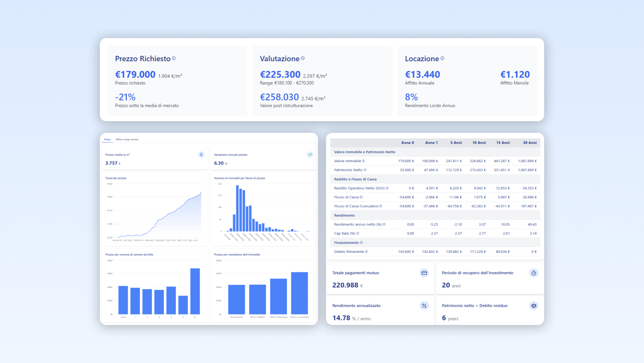
Task: Click info icon beside Rendimento annuo netto (%)
Action: coord(384,224)
